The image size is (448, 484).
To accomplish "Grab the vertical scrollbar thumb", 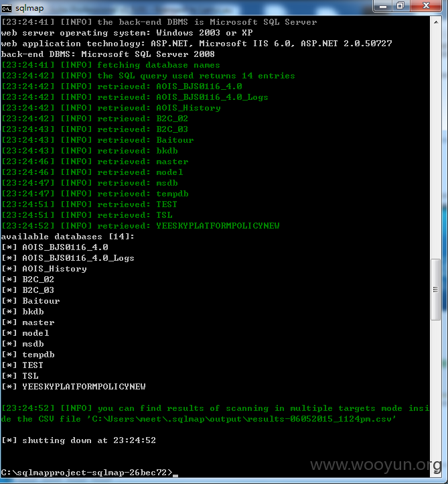I will click(436, 290).
